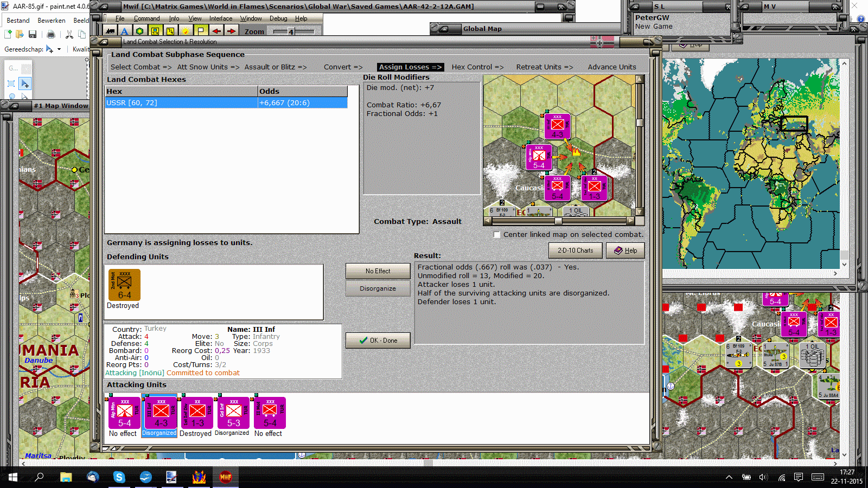Open the Action Center notifications icon
868x488 pixels.
coord(798,477)
